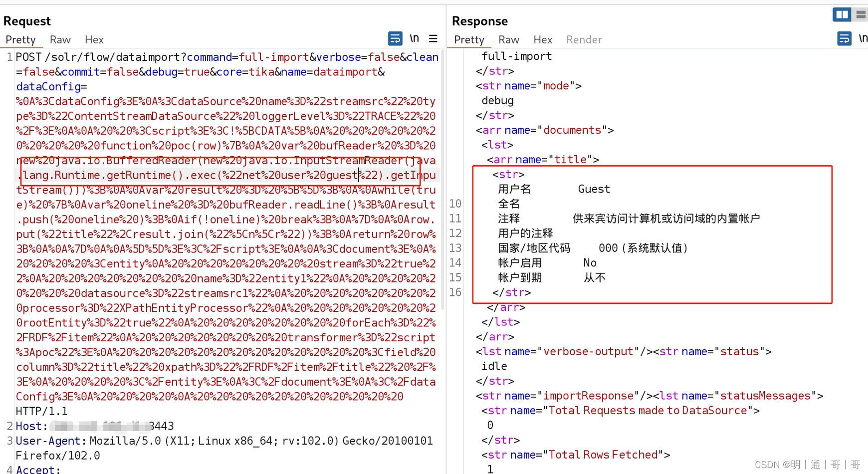Click 'Firefox/102.0' text in request
Image resolution: width=868 pixels, height=474 pixels.
(58, 456)
